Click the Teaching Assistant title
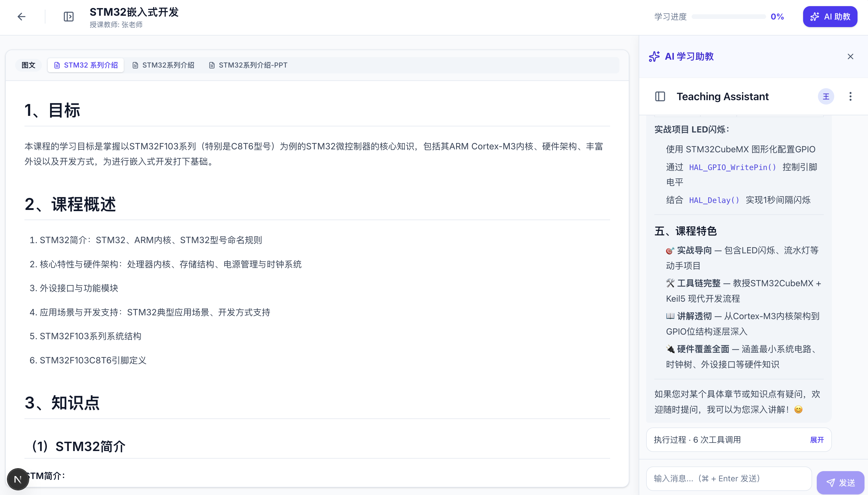This screenshot has width=868, height=495. tap(722, 97)
